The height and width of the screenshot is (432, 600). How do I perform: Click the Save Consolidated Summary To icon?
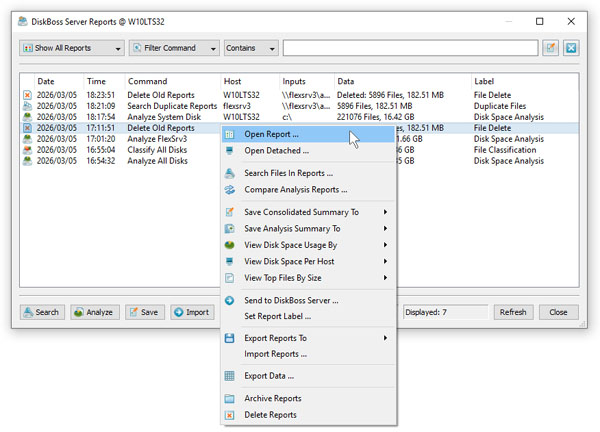[x=230, y=212]
